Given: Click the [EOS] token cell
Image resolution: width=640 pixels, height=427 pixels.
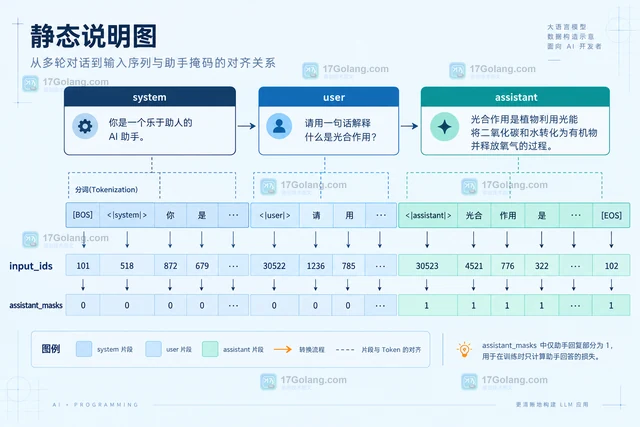Looking at the screenshot, I should tap(611, 215).
